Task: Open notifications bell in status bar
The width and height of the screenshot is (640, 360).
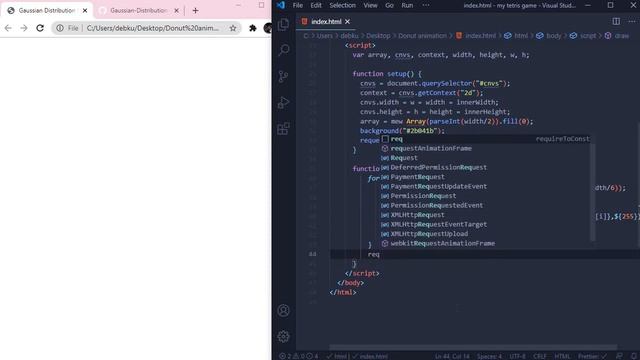Action: click(x=634, y=356)
